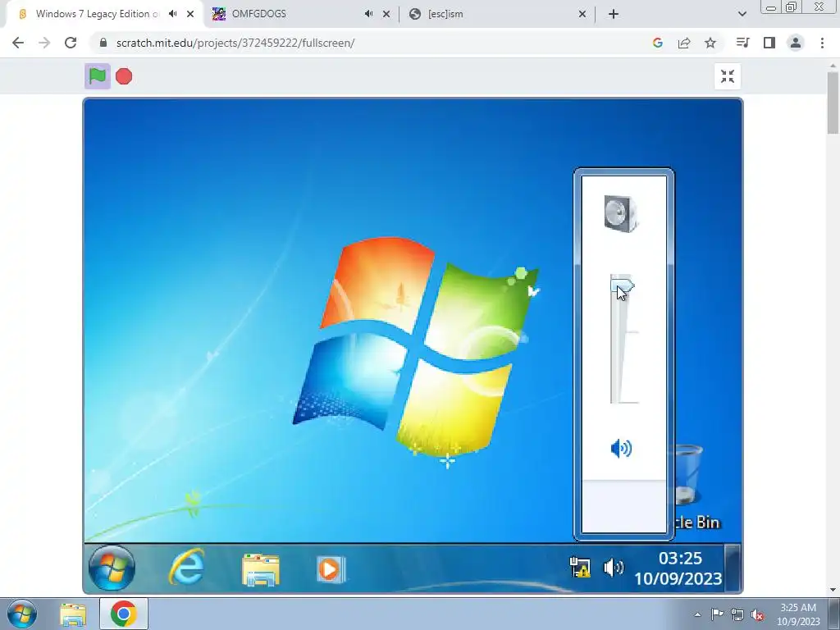Open host Windows Start button
Viewport: 840px width, 630px height.
pos(21,614)
